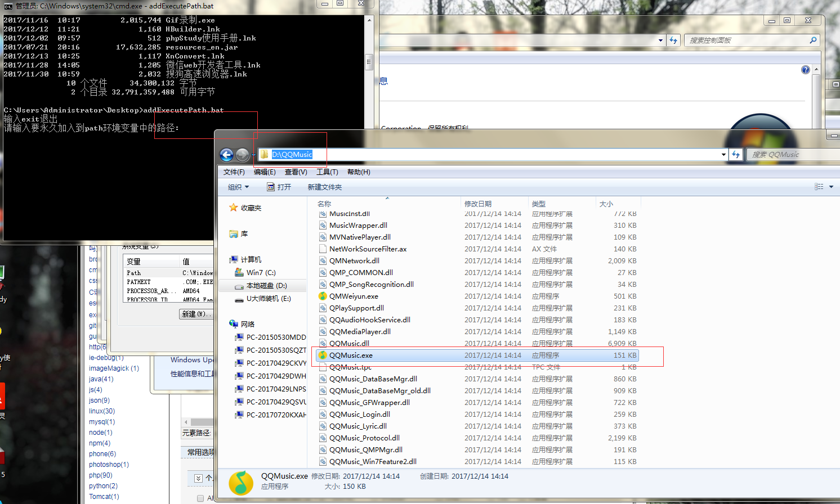Open the Help (帮助) menu
The height and width of the screenshot is (504, 840).
pyautogui.click(x=359, y=172)
